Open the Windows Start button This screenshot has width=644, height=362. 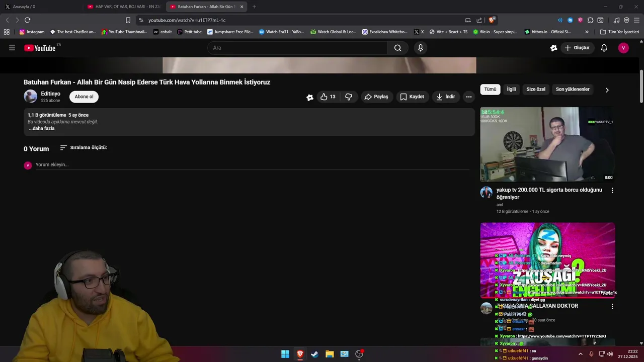(285, 354)
